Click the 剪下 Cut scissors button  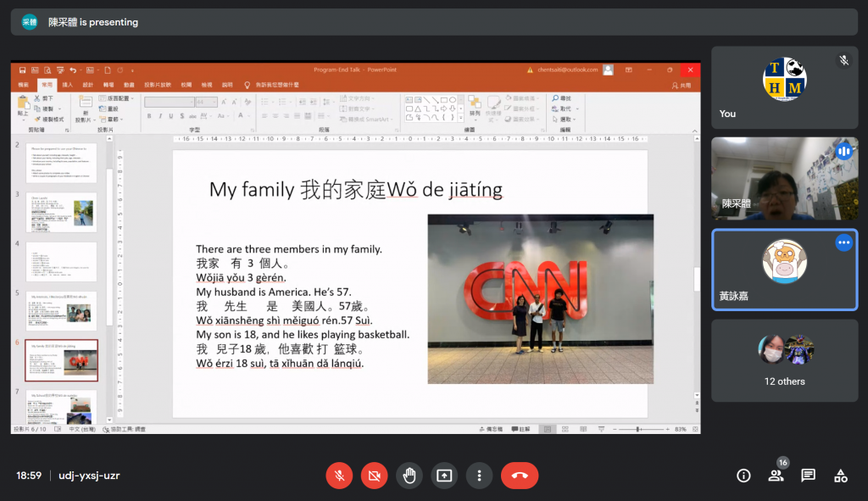point(44,98)
